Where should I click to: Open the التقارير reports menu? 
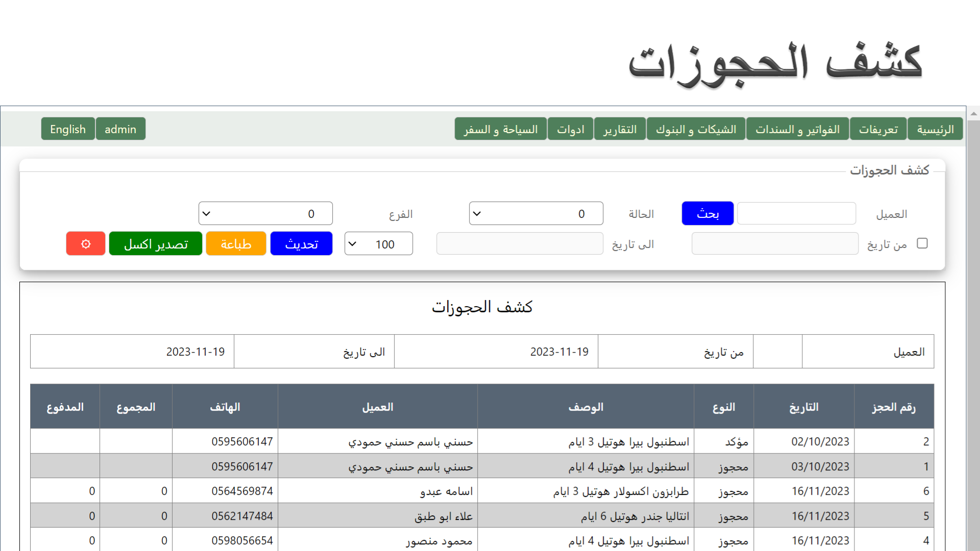tap(620, 129)
